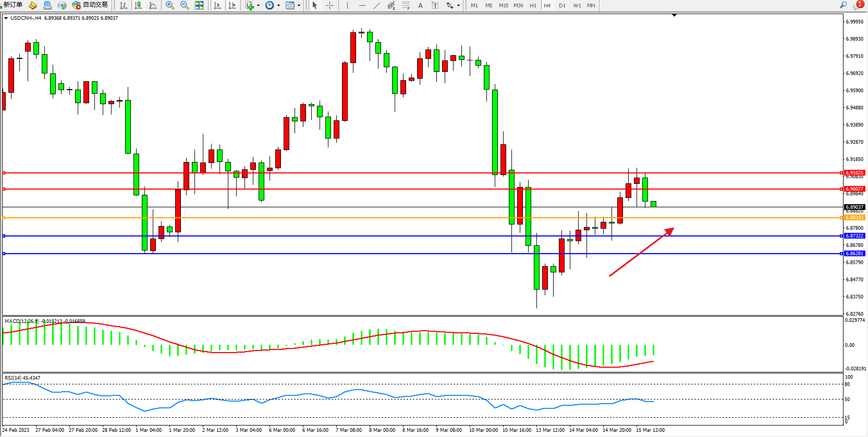This screenshot has width=868, height=437.
Task: Select the horizontal line drawing tool
Action: point(362,5)
